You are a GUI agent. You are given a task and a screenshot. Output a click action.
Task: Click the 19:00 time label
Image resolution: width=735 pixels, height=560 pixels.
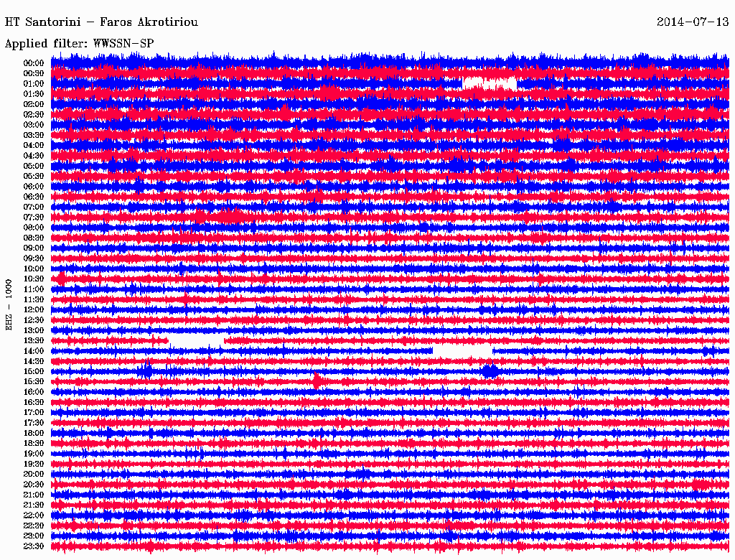pos(33,454)
